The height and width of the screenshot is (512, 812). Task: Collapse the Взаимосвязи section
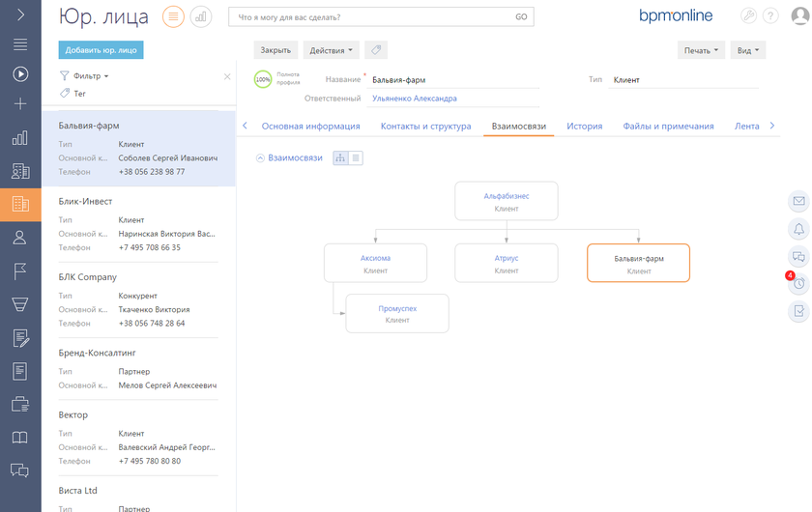pos(260,157)
